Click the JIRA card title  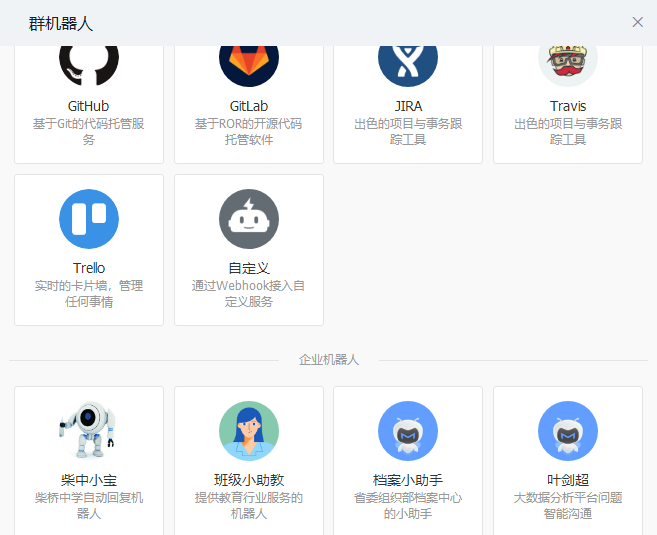coord(408,106)
